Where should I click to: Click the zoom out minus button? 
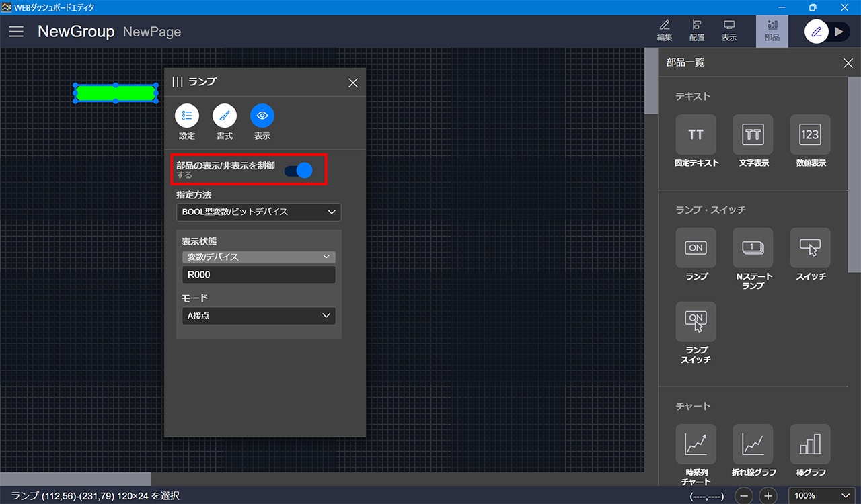click(x=744, y=496)
